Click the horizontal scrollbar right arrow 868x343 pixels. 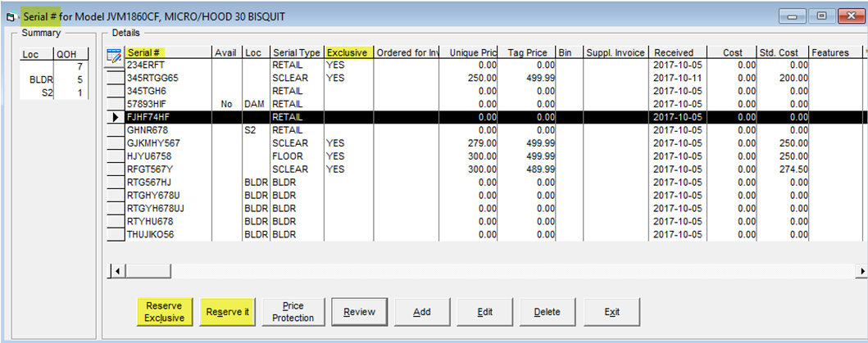(862, 271)
